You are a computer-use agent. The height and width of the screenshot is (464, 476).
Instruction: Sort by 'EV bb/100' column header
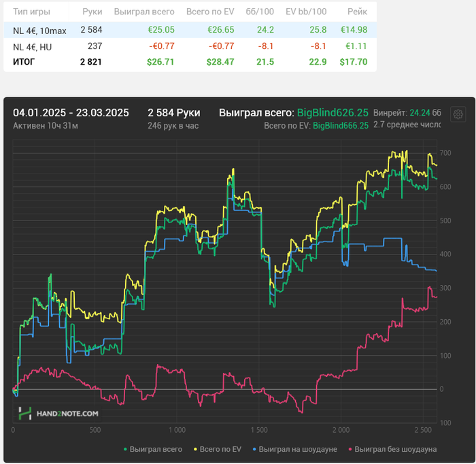tap(306, 12)
